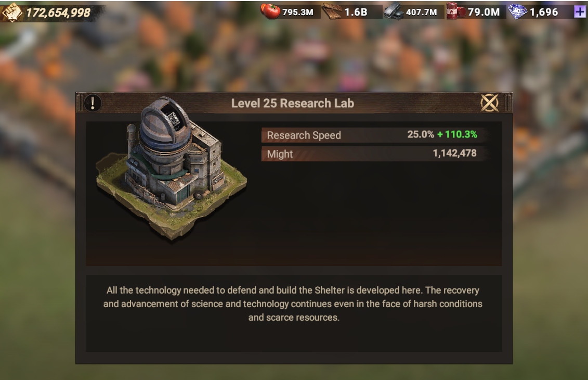Click the Level 25 Research Lab title

(x=293, y=103)
